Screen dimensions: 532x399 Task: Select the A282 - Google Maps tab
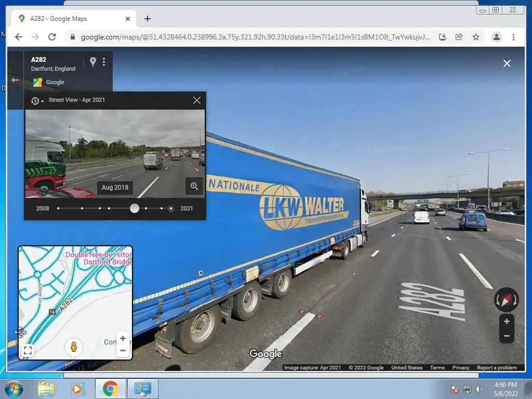pyautogui.click(x=74, y=19)
